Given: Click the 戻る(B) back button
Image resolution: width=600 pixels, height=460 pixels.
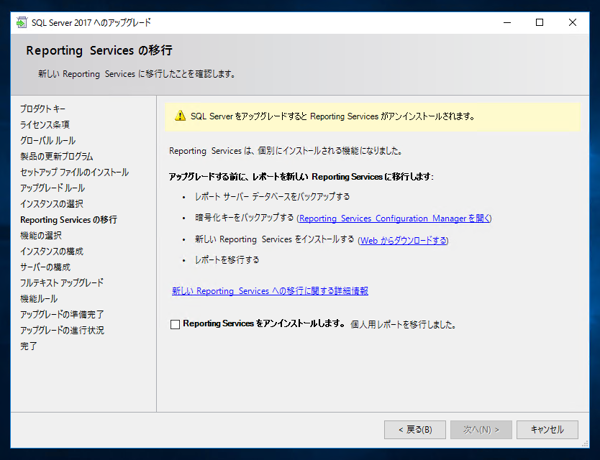Looking at the screenshot, I should click(415, 430).
